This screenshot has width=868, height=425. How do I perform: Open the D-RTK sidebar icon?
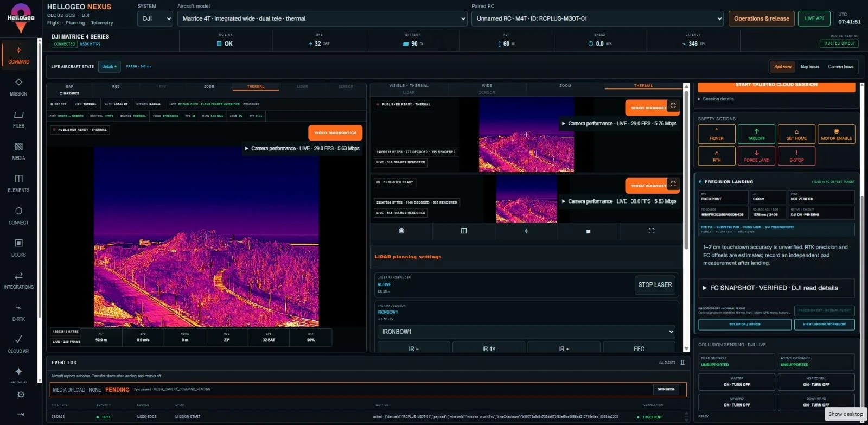click(18, 312)
